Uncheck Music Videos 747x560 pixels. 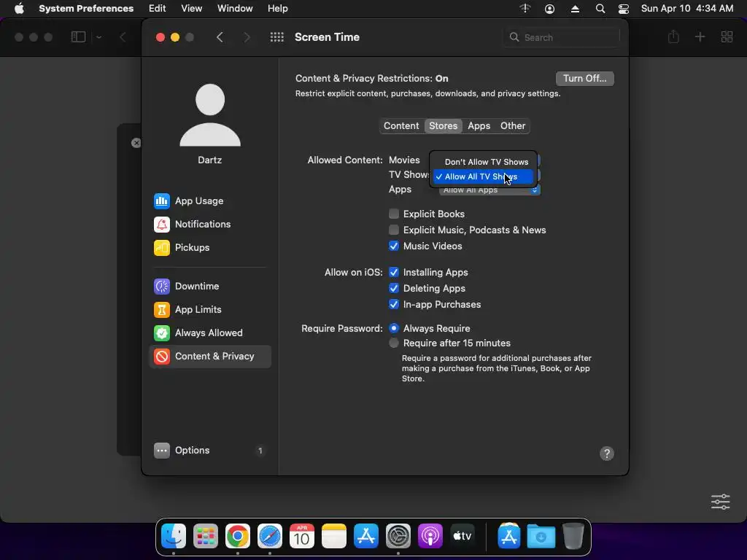click(393, 246)
